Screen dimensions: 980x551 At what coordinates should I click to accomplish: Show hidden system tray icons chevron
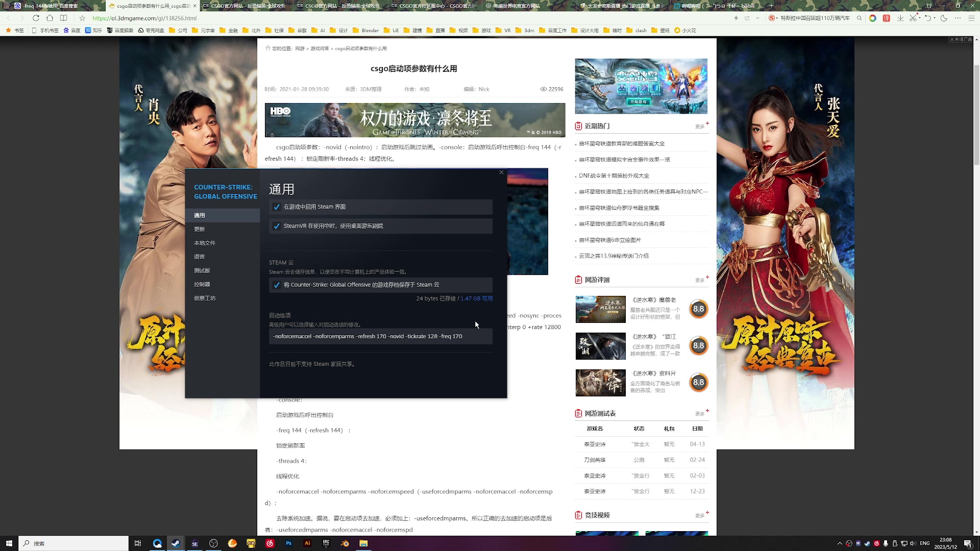click(840, 543)
